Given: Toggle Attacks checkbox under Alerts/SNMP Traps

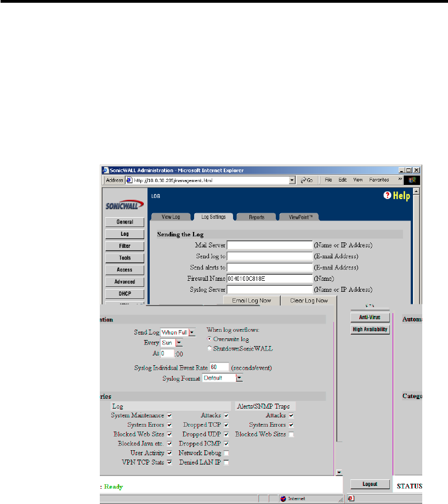Looking at the screenshot, I should click(x=291, y=415).
